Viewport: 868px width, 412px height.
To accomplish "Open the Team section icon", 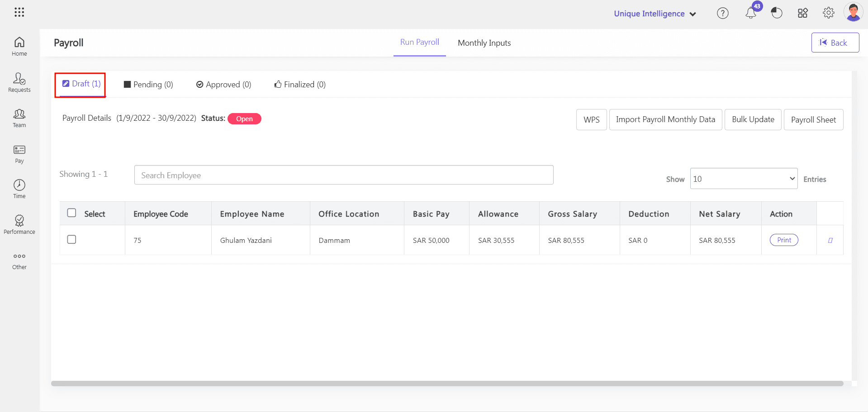I will (x=19, y=118).
